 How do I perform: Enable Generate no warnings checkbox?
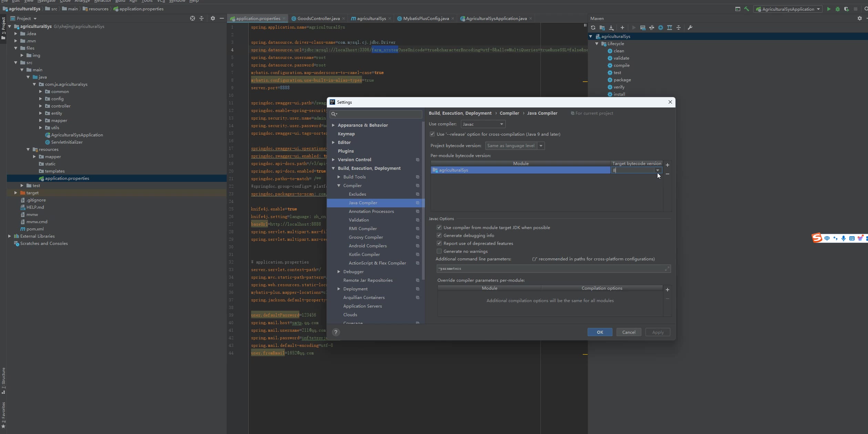(439, 251)
